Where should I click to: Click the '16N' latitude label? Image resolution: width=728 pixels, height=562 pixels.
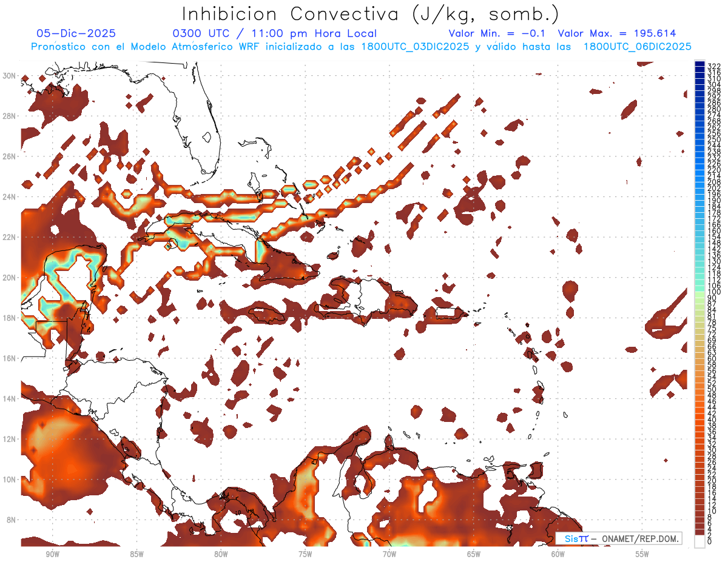[9, 358]
